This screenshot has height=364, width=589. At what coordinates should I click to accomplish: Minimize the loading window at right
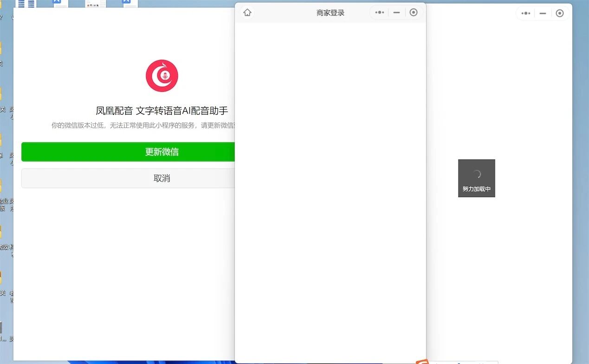coord(543,13)
